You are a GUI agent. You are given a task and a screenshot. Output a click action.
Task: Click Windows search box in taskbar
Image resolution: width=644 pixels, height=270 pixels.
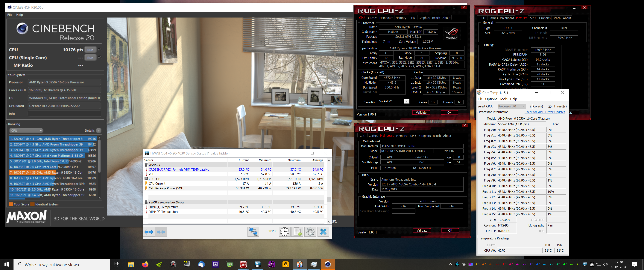62,264
